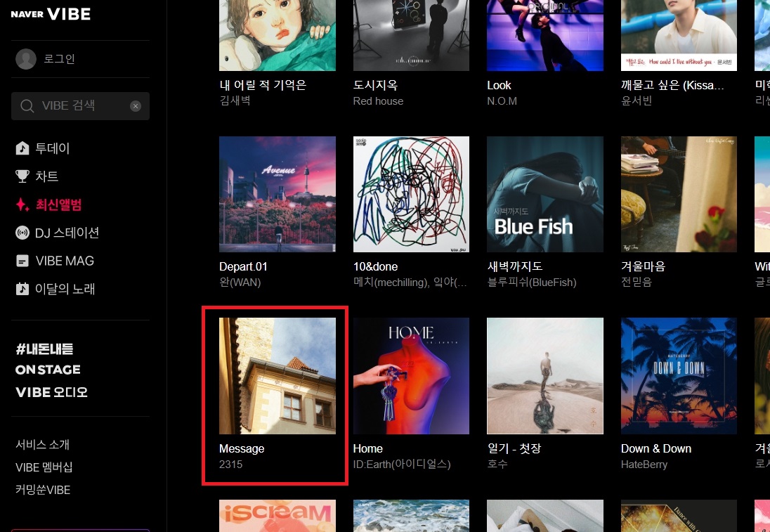Click the 로그인 link
The height and width of the screenshot is (532, 770).
(x=59, y=59)
